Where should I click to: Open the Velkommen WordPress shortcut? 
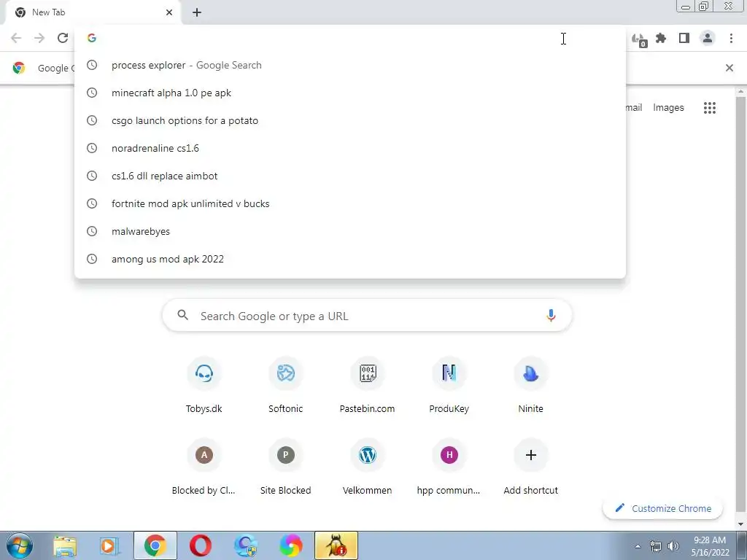[368, 467]
